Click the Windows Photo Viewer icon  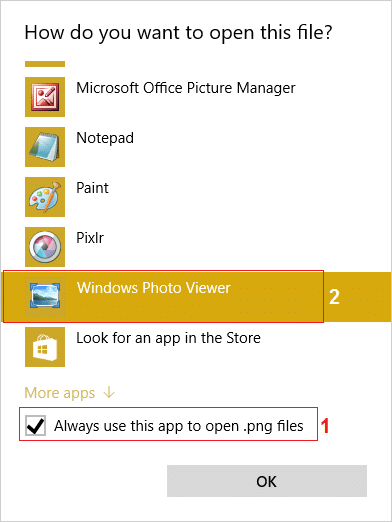click(45, 297)
